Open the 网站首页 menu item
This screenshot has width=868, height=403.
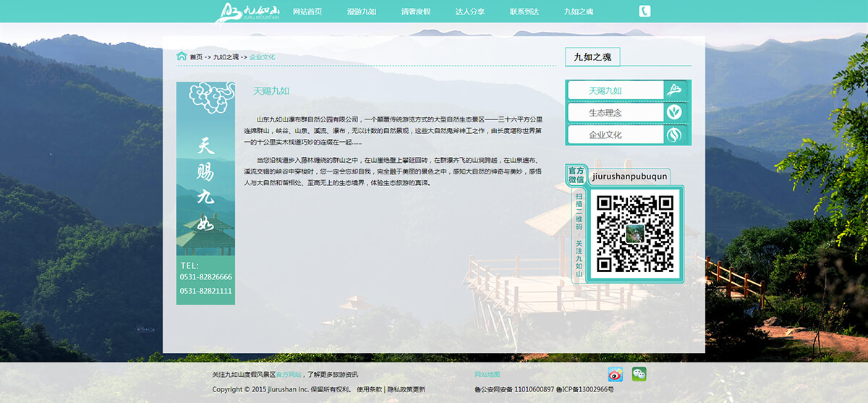(x=307, y=12)
